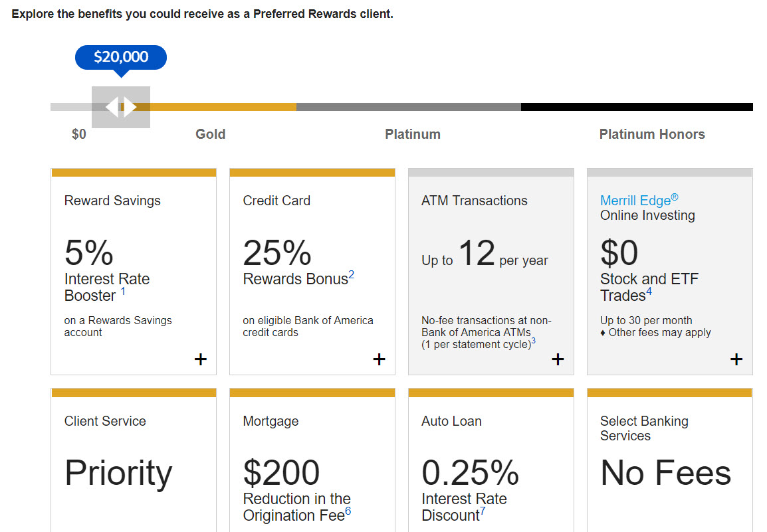Click the $0 label under the slider
This screenshot has height=532, width=767.
click(78, 134)
